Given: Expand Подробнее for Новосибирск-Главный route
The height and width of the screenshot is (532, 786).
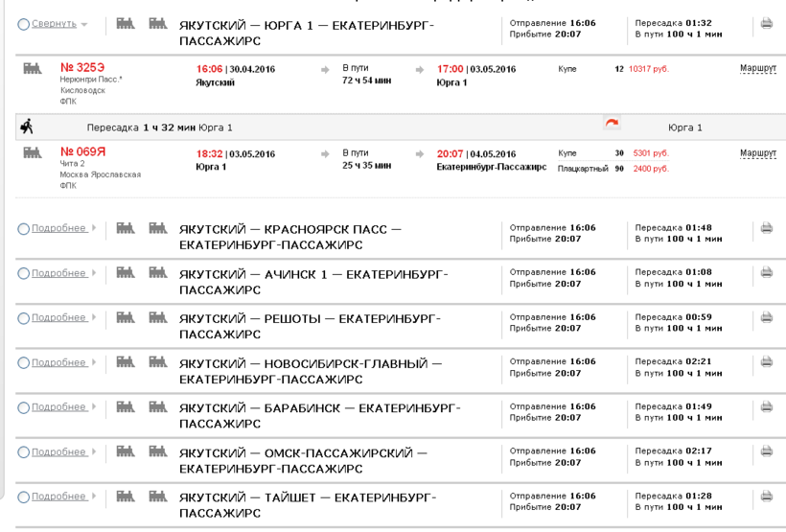Looking at the screenshot, I should click(x=58, y=362).
